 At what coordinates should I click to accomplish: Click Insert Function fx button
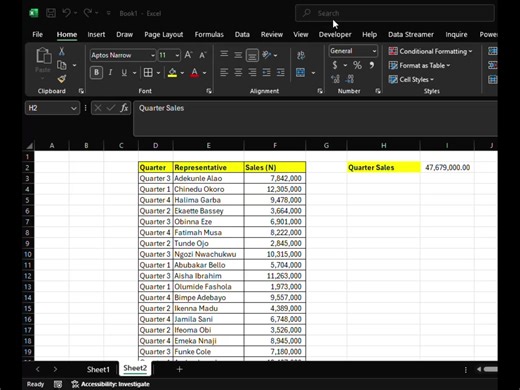(x=124, y=108)
